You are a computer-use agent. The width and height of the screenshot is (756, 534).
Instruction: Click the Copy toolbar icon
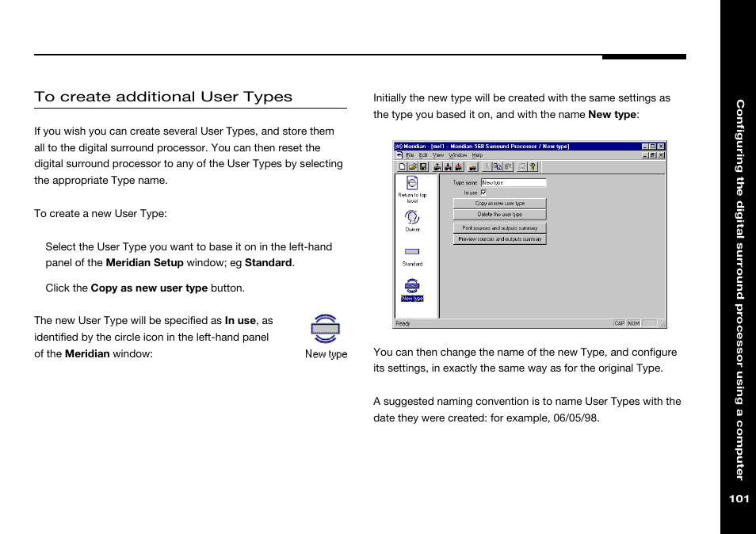pyautogui.click(x=498, y=166)
